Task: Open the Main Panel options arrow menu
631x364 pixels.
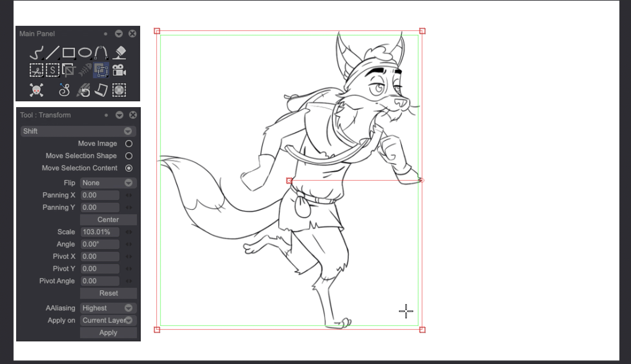Action: pyautogui.click(x=119, y=34)
